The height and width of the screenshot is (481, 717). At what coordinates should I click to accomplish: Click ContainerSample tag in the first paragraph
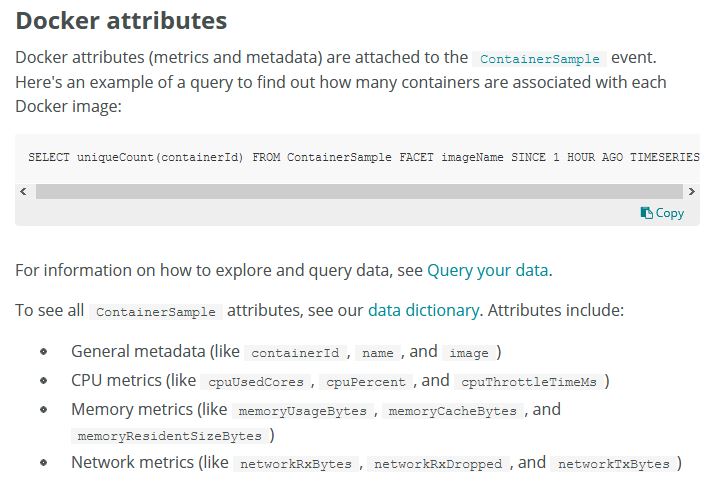click(539, 59)
